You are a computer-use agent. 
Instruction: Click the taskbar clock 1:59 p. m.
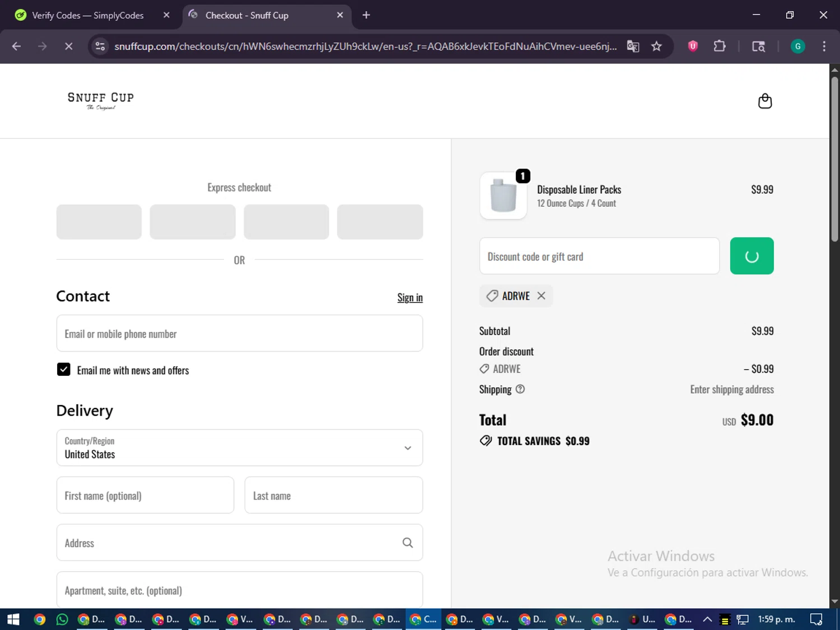(x=776, y=619)
